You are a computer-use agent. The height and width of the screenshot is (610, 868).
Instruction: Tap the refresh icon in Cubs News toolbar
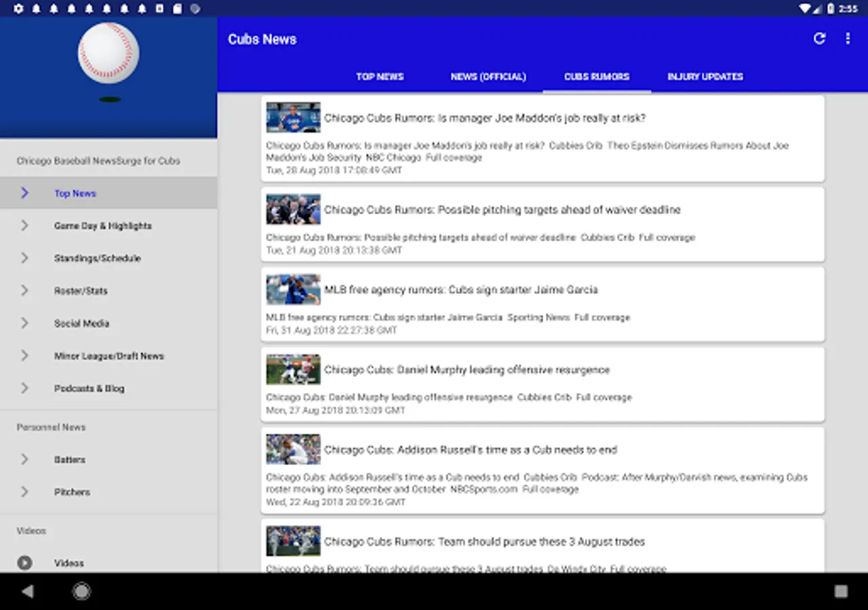point(819,39)
